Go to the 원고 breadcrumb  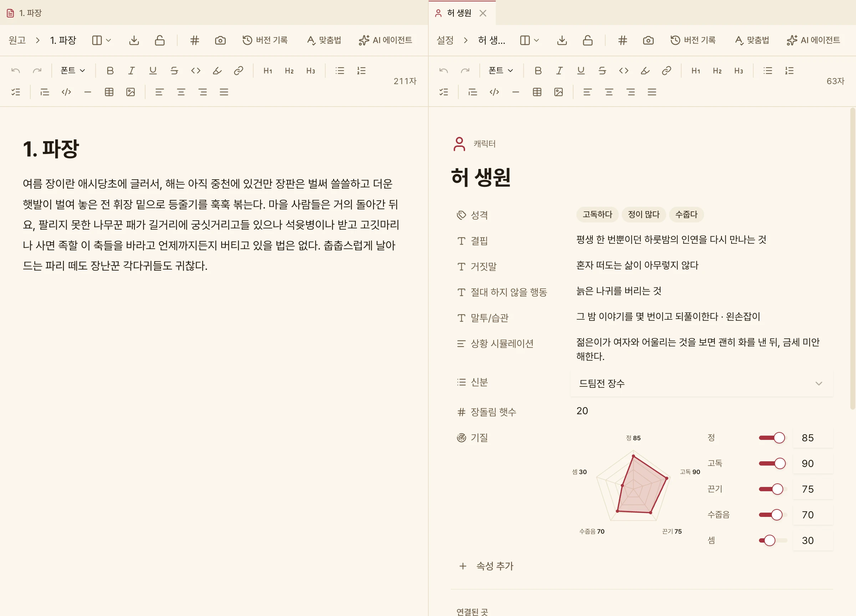pos(17,40)
